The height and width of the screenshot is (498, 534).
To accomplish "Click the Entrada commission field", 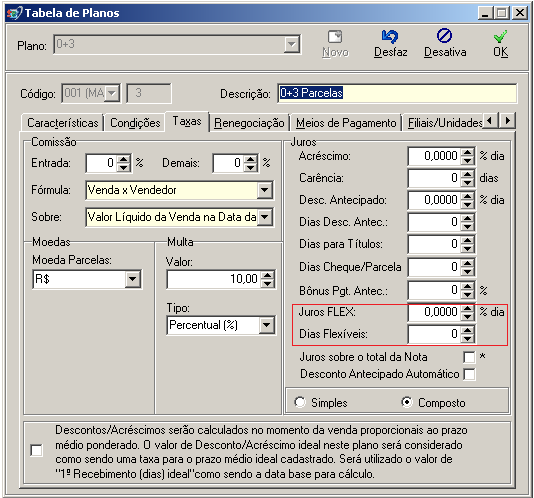I will [101, 163].
